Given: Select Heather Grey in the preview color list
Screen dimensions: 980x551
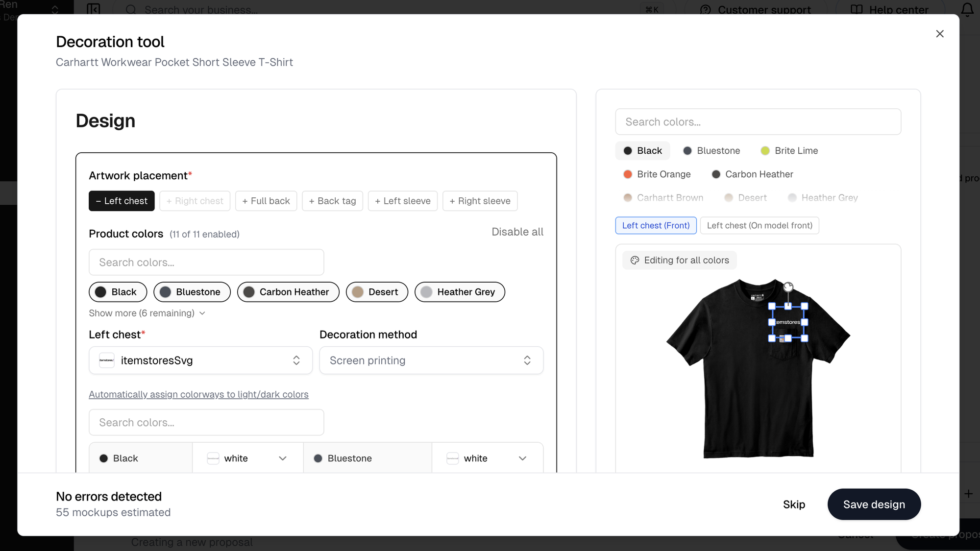Looking at the screenshot, I should [823, 198].
